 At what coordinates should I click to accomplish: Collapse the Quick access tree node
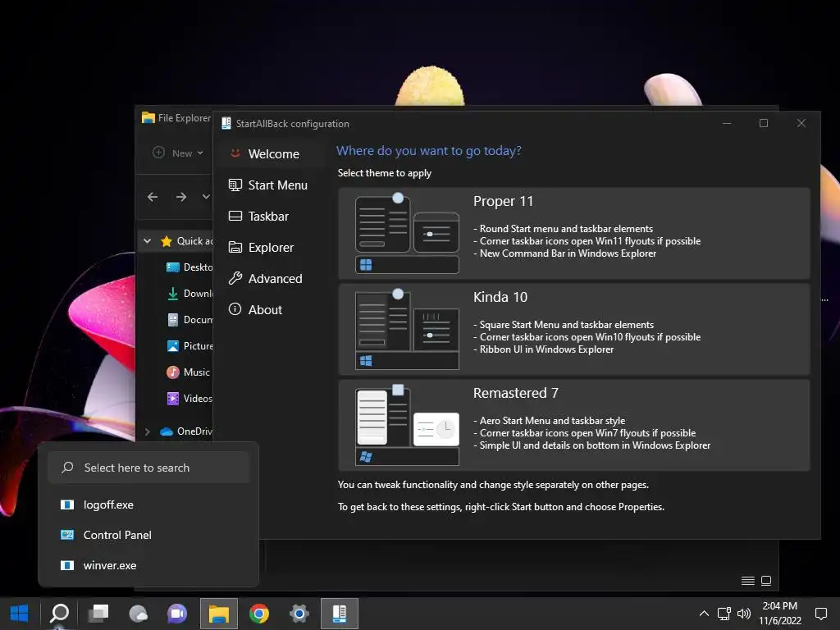point(147,241)
